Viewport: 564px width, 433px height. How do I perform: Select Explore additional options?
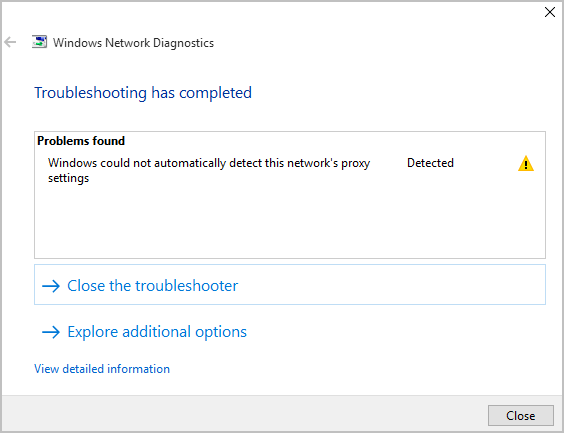click(x=157, y=332)
